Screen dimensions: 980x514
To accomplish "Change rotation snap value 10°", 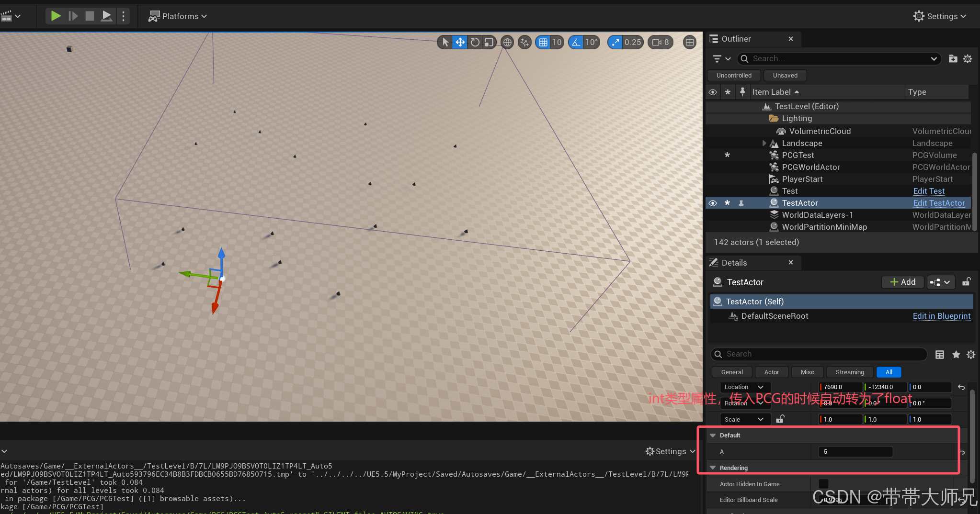I will [592, 42].
